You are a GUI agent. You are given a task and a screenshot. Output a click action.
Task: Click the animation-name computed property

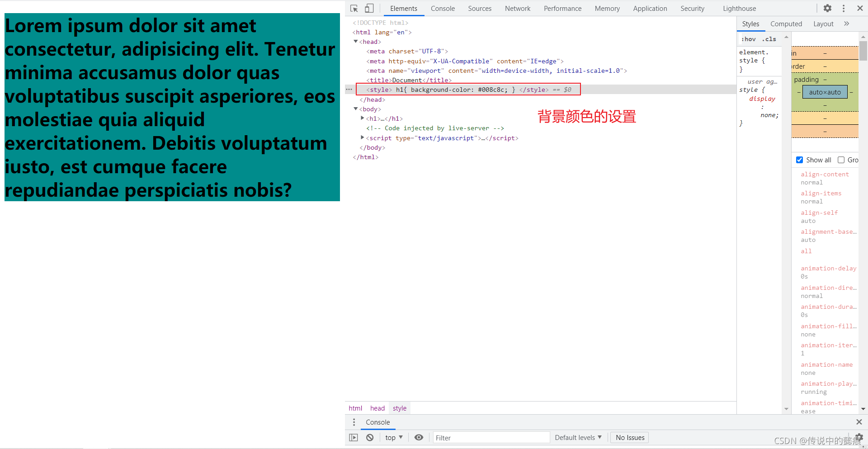(x=826, y=365)
